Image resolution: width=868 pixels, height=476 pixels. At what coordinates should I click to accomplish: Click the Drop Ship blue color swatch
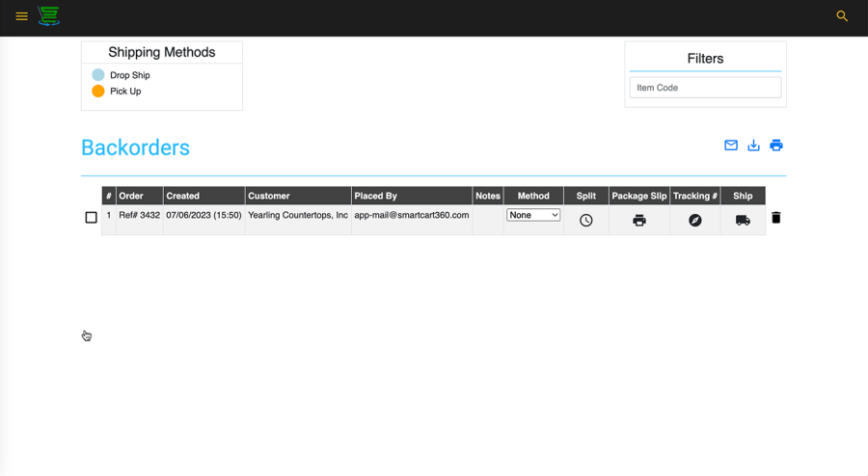point(98,75)
